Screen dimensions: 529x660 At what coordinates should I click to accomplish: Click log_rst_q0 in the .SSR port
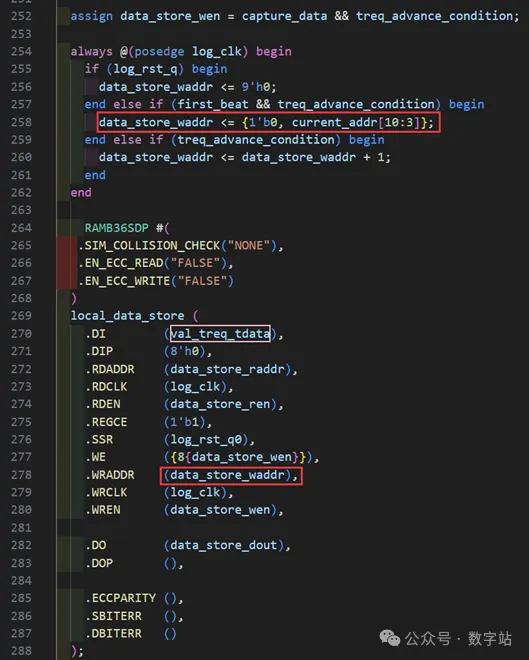coord(206,439)
